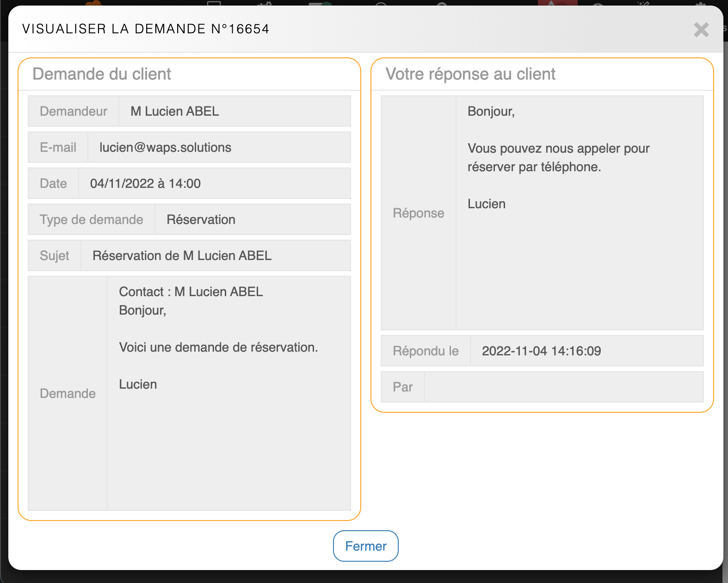This screenshot has height=583, width=728.
Task: Select the reply timestamp 2022-11-04 14:16:09
Action: tap(586, 351)
